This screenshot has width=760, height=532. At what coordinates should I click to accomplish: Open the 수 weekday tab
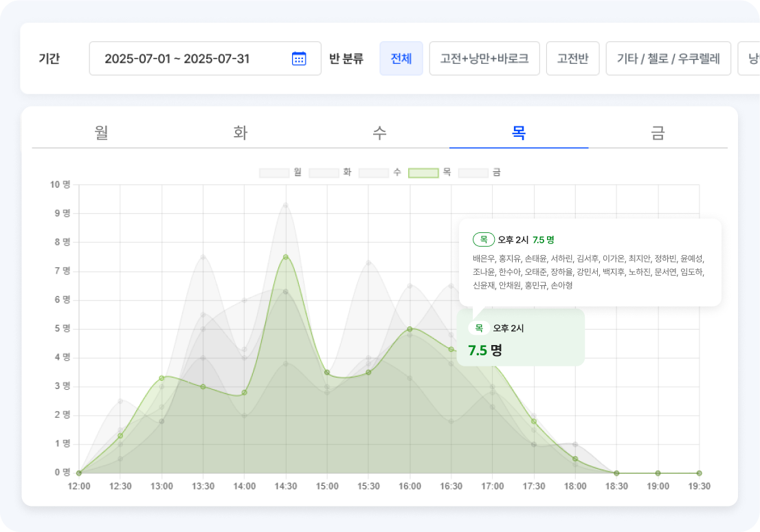click(379, 133)
